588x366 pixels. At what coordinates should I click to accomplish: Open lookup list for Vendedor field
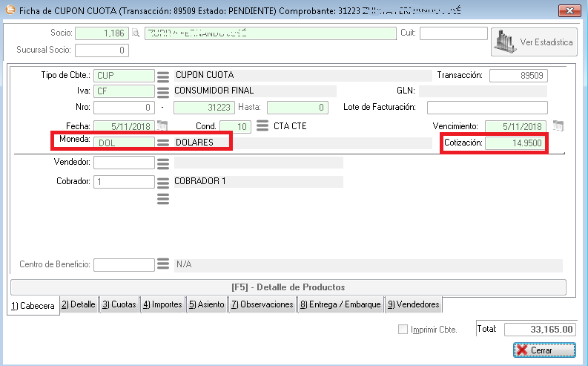click(x=163, y=162)
